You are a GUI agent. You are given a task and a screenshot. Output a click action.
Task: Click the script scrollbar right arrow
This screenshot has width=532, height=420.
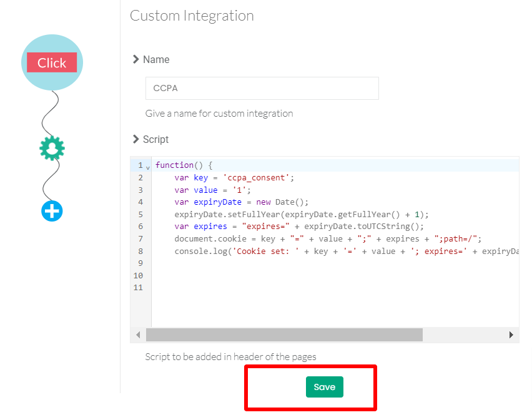(511, 335)
